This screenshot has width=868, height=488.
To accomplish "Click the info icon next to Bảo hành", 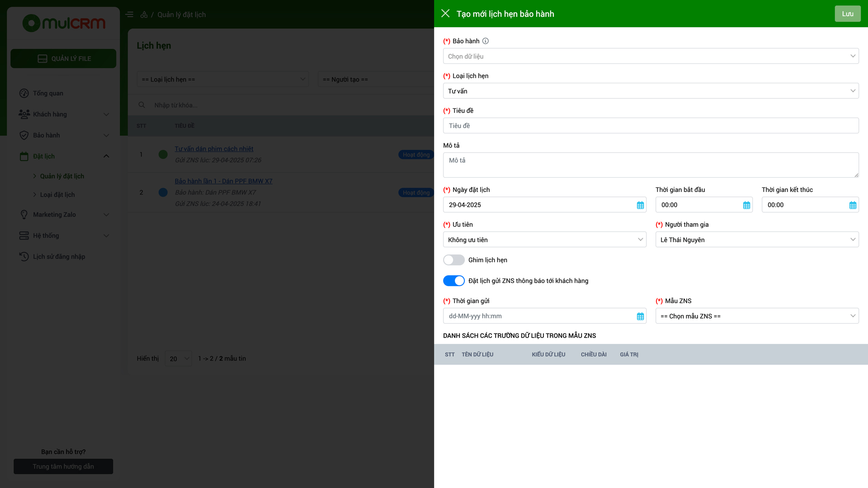I will click(x=486, y=41).
